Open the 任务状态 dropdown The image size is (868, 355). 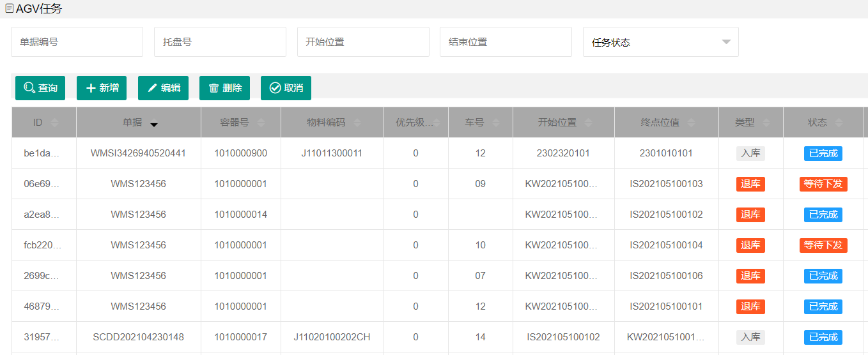(x=661, y=42)
